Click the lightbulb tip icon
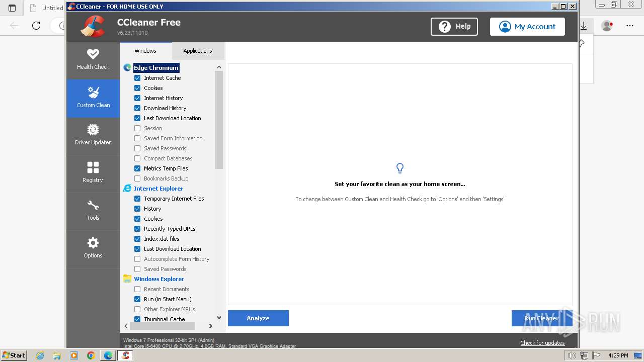 pos(400,168)
